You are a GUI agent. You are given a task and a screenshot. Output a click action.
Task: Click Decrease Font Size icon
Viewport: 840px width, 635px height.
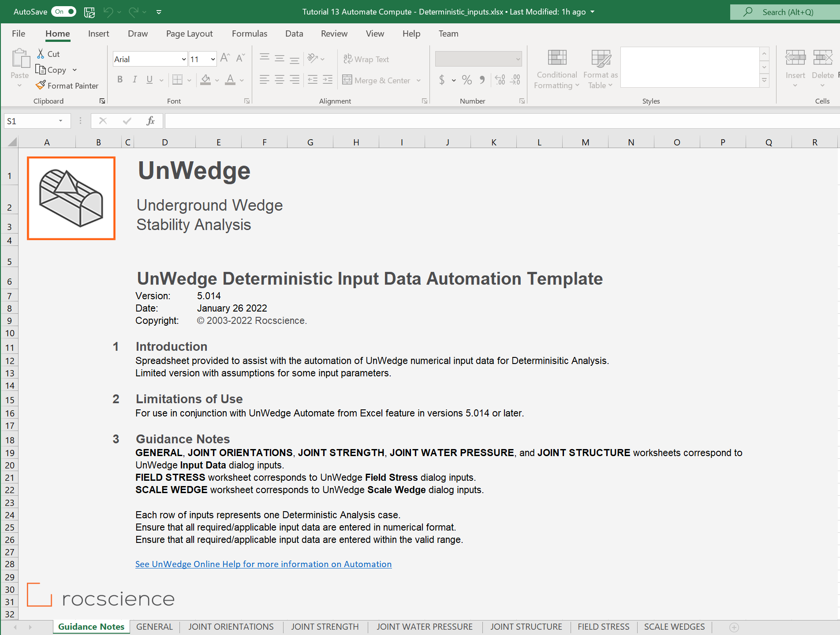click(240, 58)
